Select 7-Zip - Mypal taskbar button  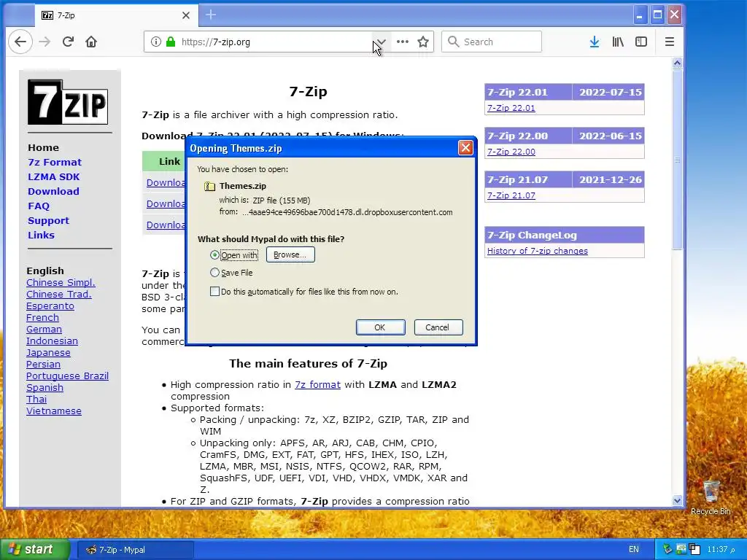(x=135, y=550)
